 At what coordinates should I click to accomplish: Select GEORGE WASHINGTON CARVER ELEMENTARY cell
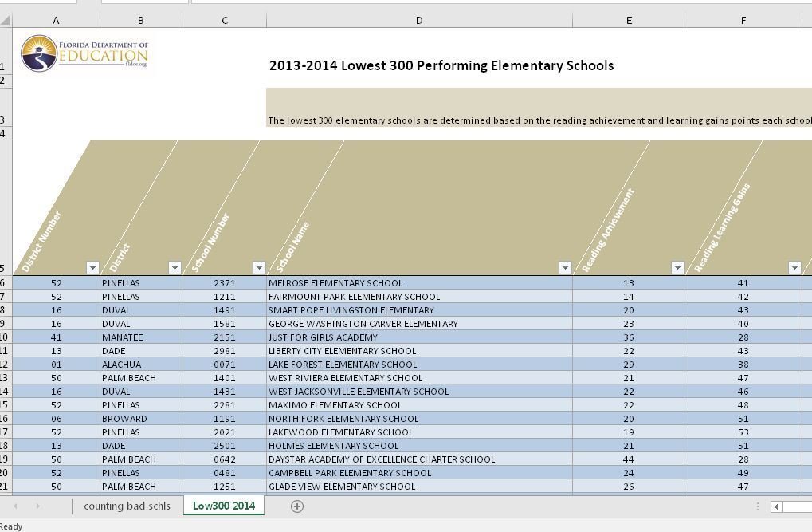419,324
